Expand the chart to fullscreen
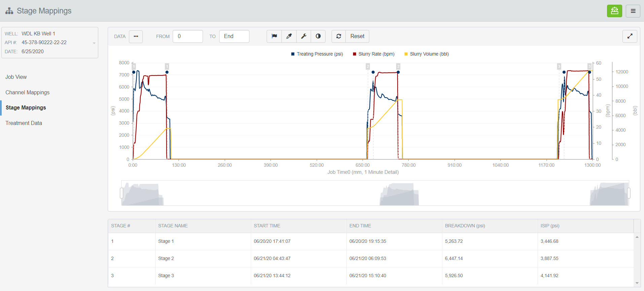Screen dimensions: 644x291 pos(630,36)
